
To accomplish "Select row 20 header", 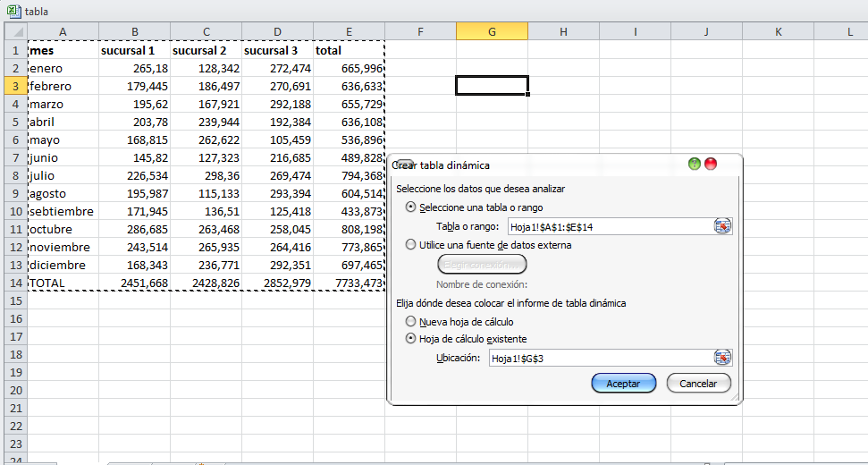I will pyautogui.click(x=16, y=390).
